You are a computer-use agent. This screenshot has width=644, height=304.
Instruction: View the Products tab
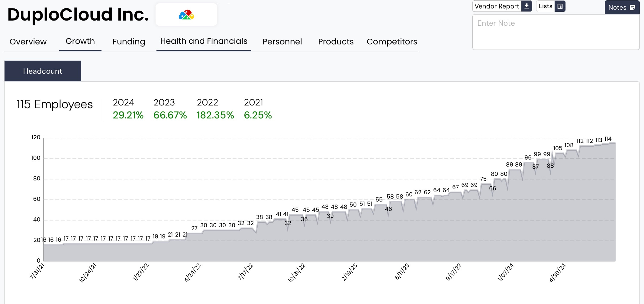click(x=336, y=42)
